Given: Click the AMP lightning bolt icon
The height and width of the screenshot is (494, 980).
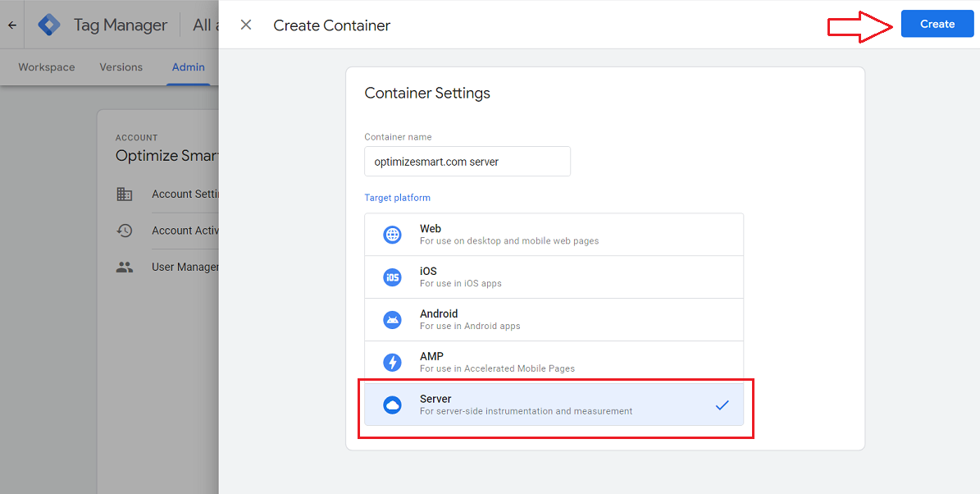Looking at the screenshot, I should tap(393, 363).
